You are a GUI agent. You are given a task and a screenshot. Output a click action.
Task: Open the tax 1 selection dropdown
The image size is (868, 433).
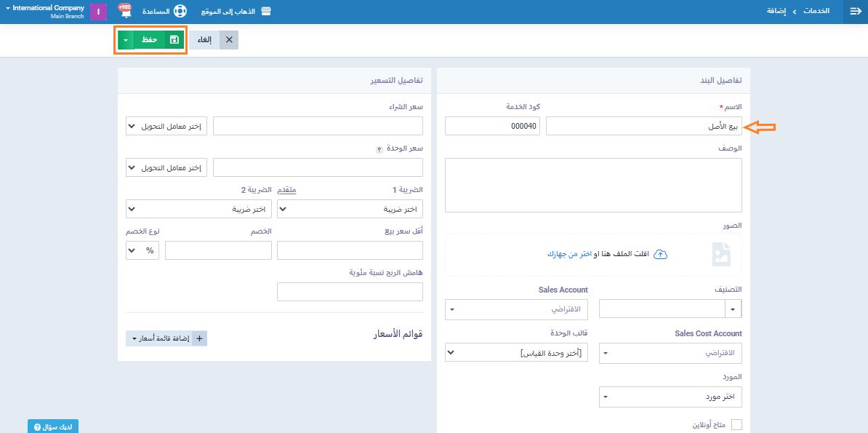click(351, 210)
